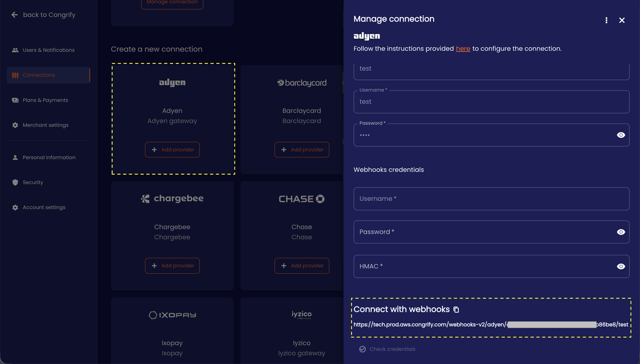Viewport: 640px width, 364px height.
Task: Add the Chargebee provider
Action: point(172,266)
